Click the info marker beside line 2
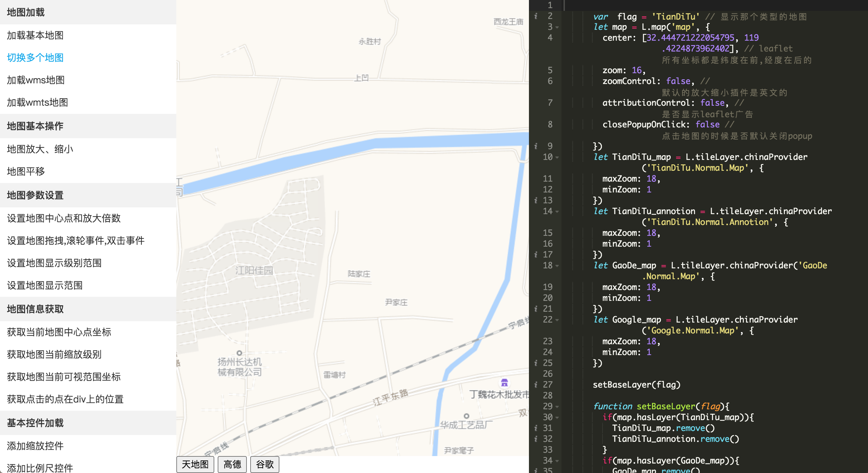The image size is (868, 473). [x=536, y=16]
